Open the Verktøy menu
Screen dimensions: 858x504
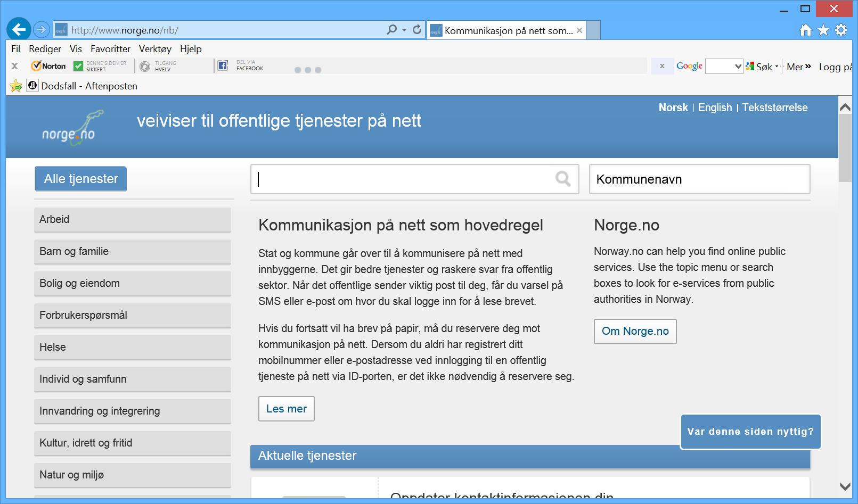[155, 49]
